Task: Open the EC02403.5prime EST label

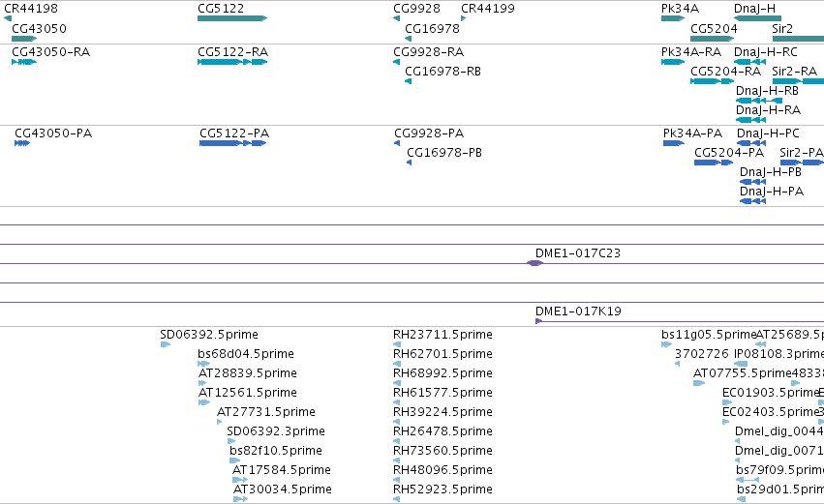Action: coord(771,413)
